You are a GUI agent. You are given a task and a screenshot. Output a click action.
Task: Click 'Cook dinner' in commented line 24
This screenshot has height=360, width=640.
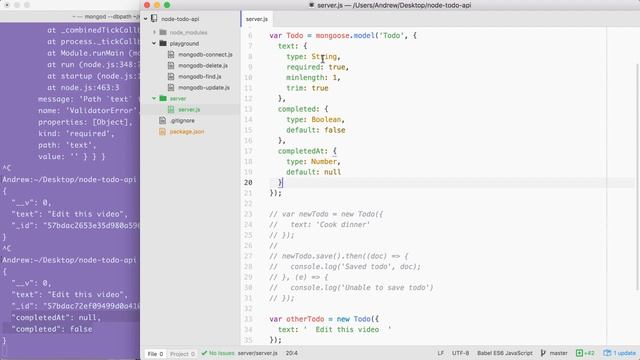(344, 224)
